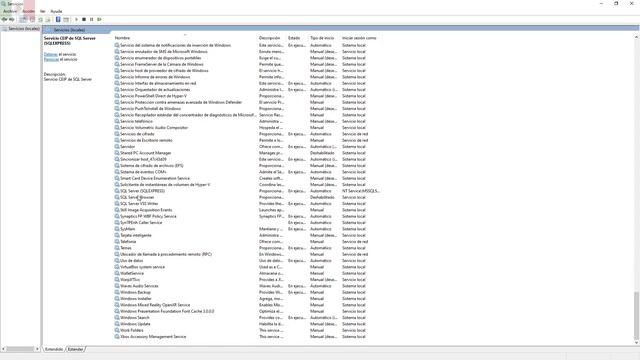Select Servicios de Escritorio remoto row
Screen dimensions: 640x360
coord(247,140)
